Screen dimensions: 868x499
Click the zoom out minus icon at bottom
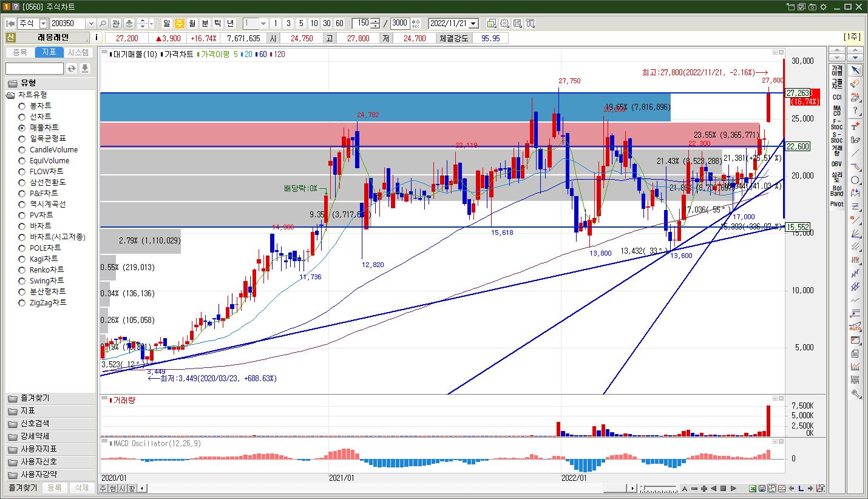(694, 488)
